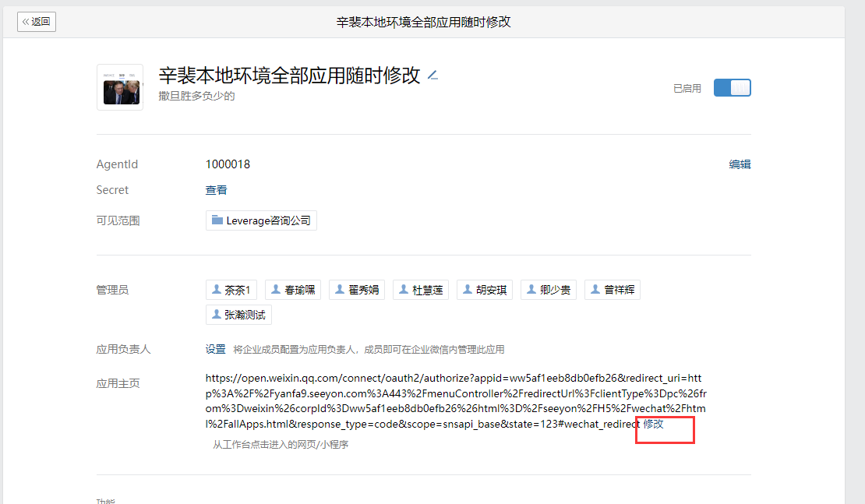Viewport: 865px width, 504px height.
Task: Click the AgentId value 1000018
Action: (228, 164)
